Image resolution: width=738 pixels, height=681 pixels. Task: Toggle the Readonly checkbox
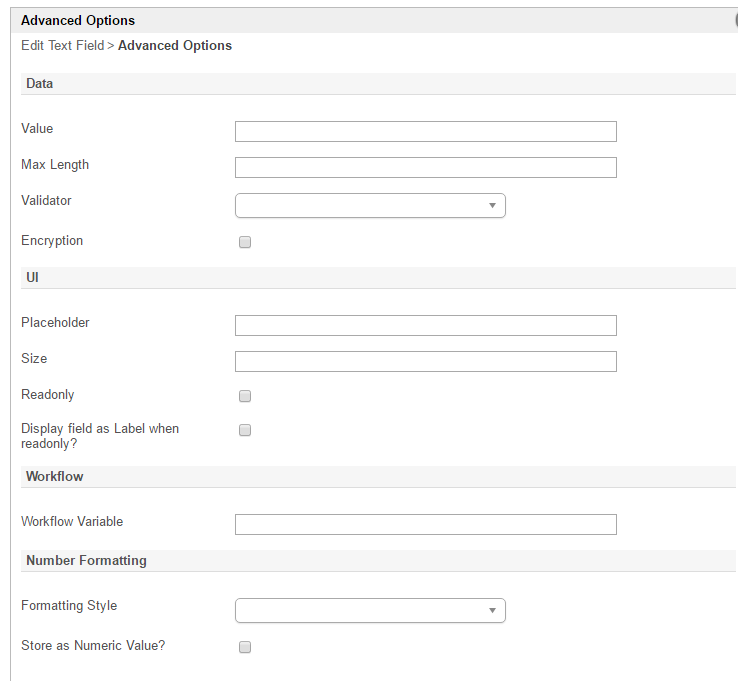click(245, 396)
